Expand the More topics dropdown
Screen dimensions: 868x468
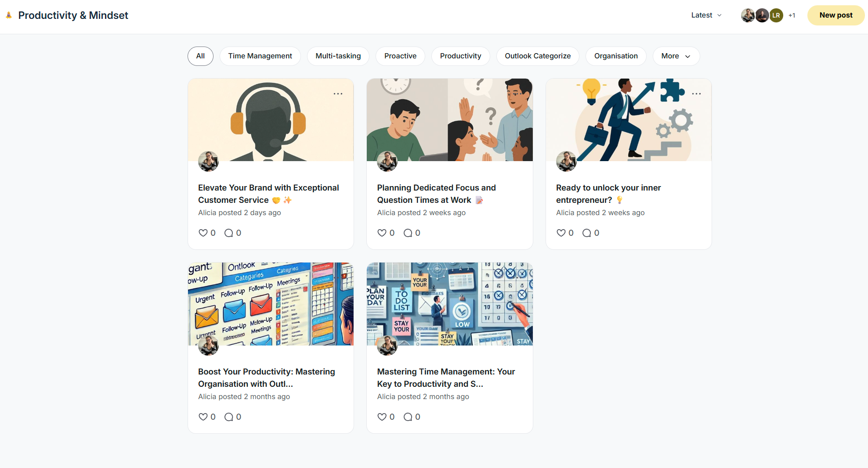coord(676,56)
